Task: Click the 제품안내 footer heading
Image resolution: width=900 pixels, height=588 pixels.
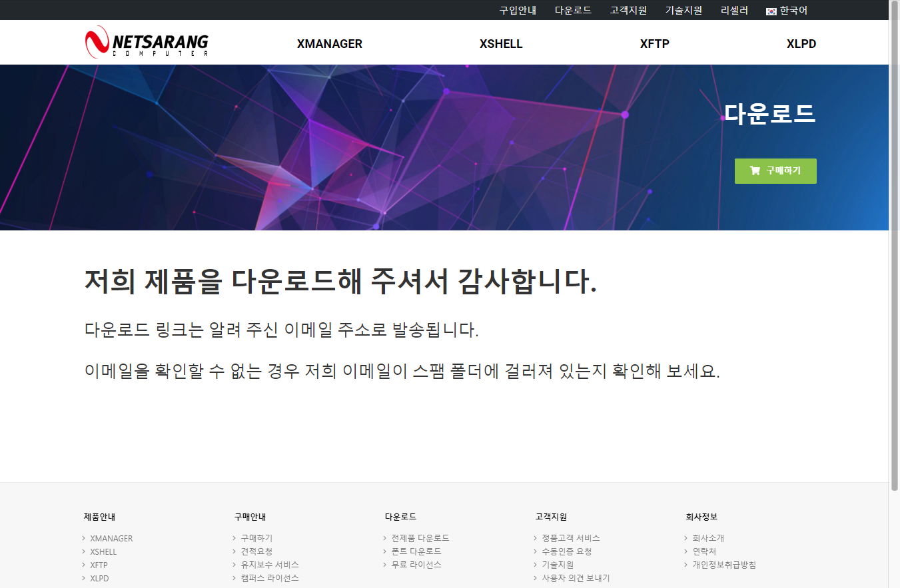Action: [x=100, y=517]
